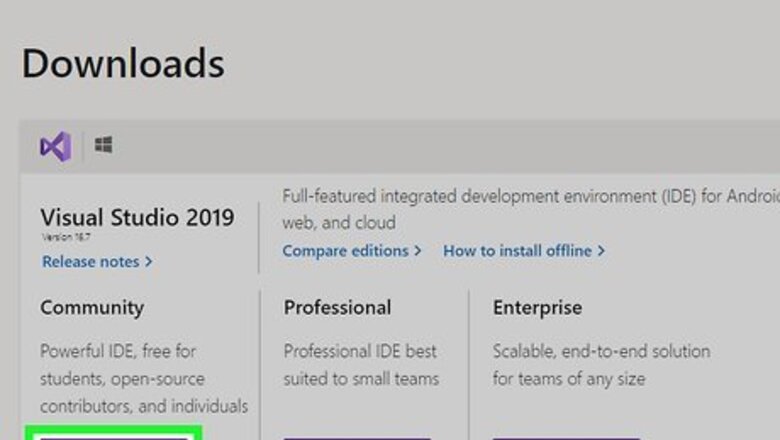780x440 pixels.
Task: Click the 'Powerful IDE, free for students' description
Action: tap(144, 379)
